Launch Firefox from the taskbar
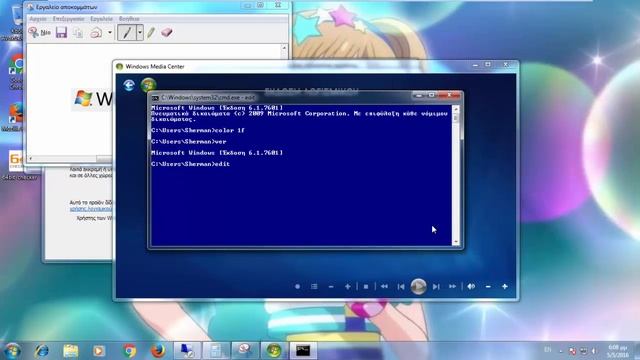The image size is (640, 360). pos(158,351)
